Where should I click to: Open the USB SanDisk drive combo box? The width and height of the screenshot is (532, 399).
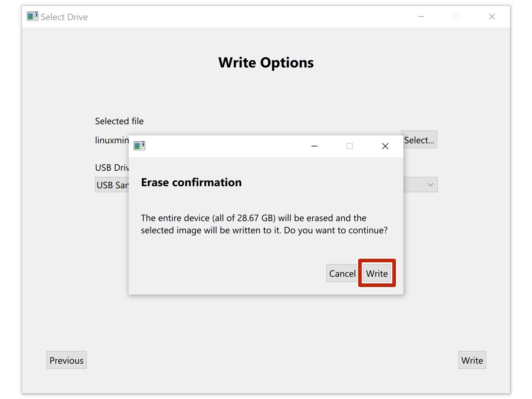[112, 185]
